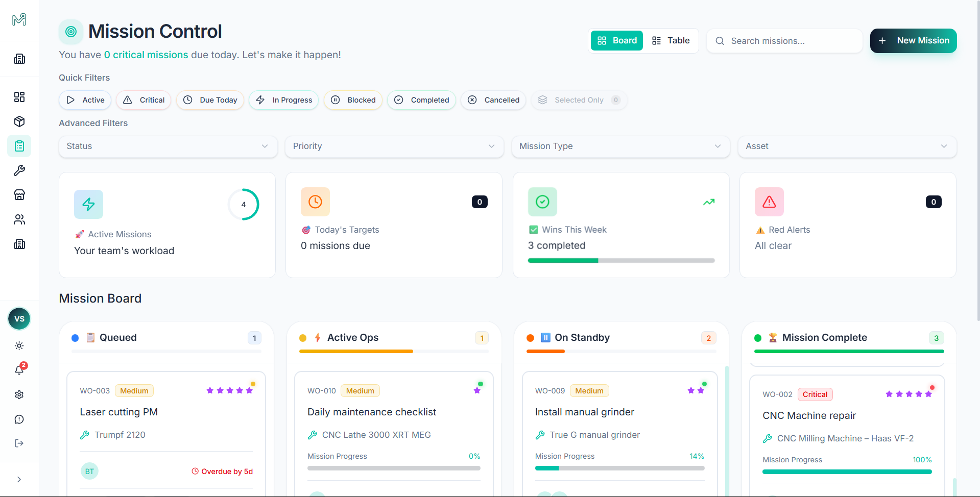Toggle the Active quick filter
This screenshot has width=980, height=497.
[85, 100]
